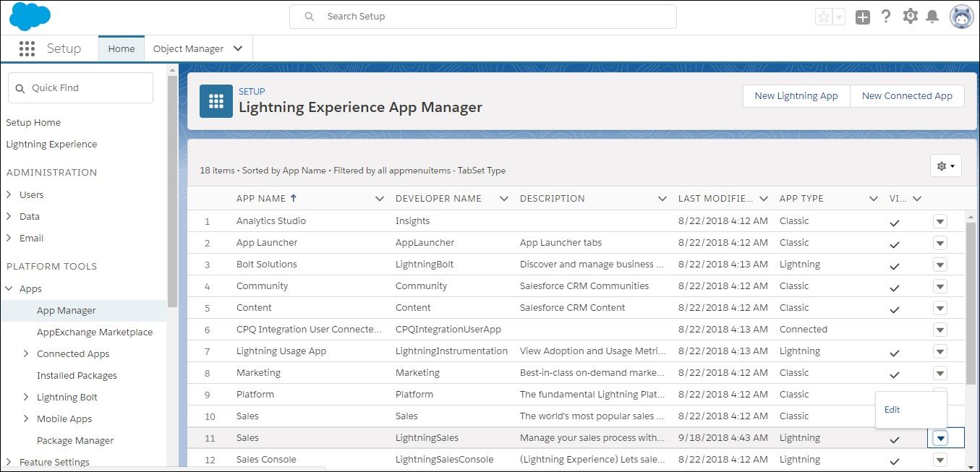
Task: Open row actions for Content
Action: click(939, 308)
